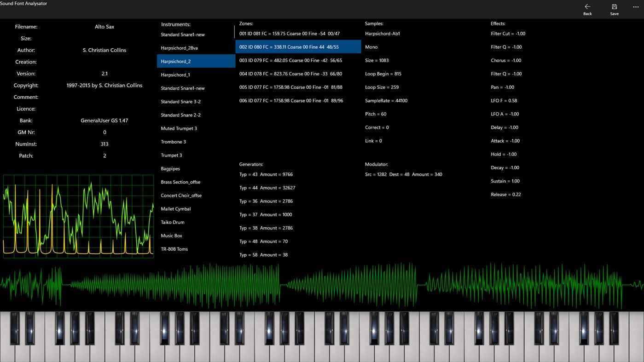Click the Save icon
The height and width of the screenshot is (362, 644).
(x=614, y=9)
